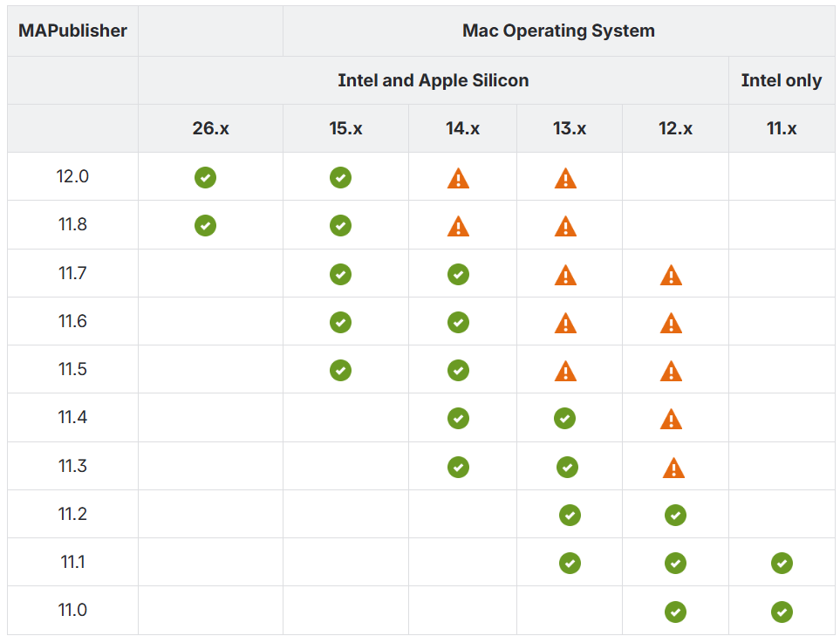840x636 pixels.
Task: Click green check for 11.0 on macOS 11.x
Action: pos(782,612)
